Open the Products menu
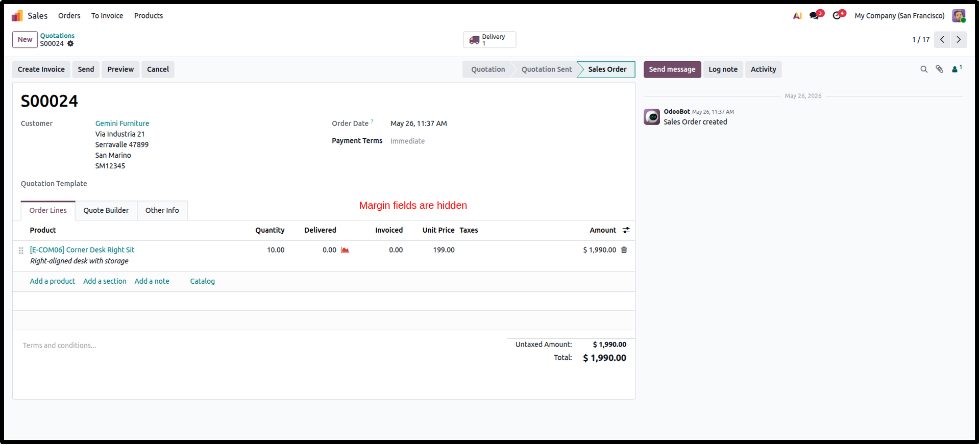Screen dimensions: 980x445 (149, 16)
